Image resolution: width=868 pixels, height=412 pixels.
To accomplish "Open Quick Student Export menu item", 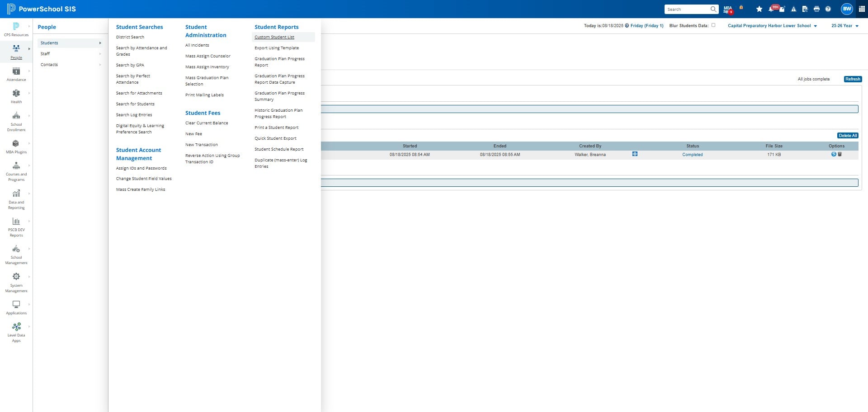I will click(x=275, y=138).
